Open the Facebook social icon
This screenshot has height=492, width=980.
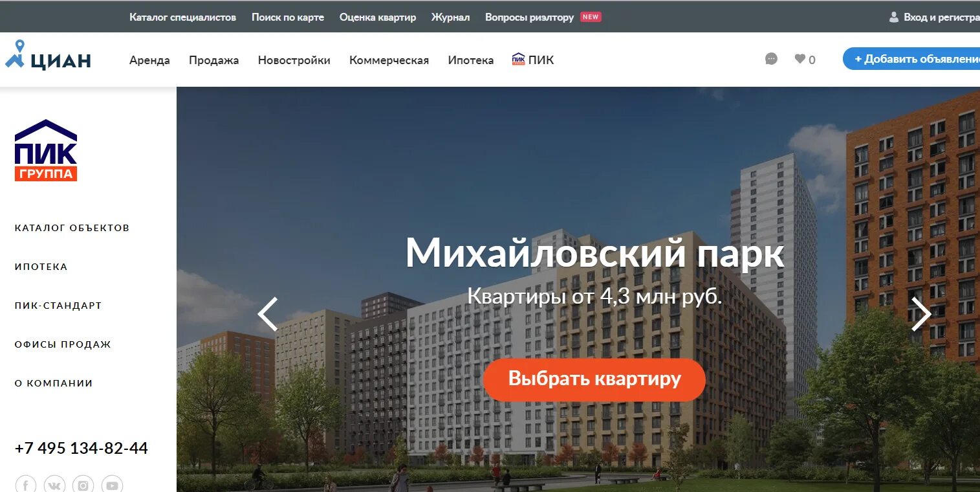[26, 484]
